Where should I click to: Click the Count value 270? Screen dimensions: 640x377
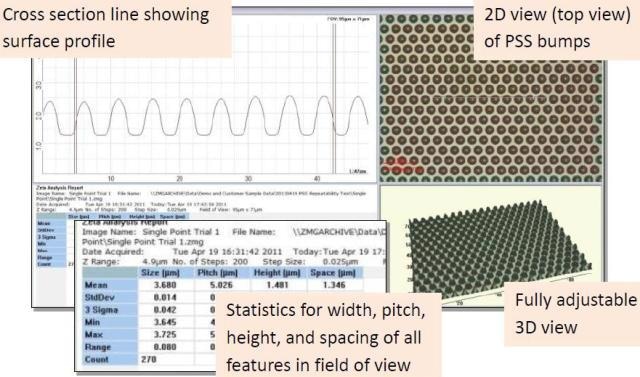click(x=149, y=359)
